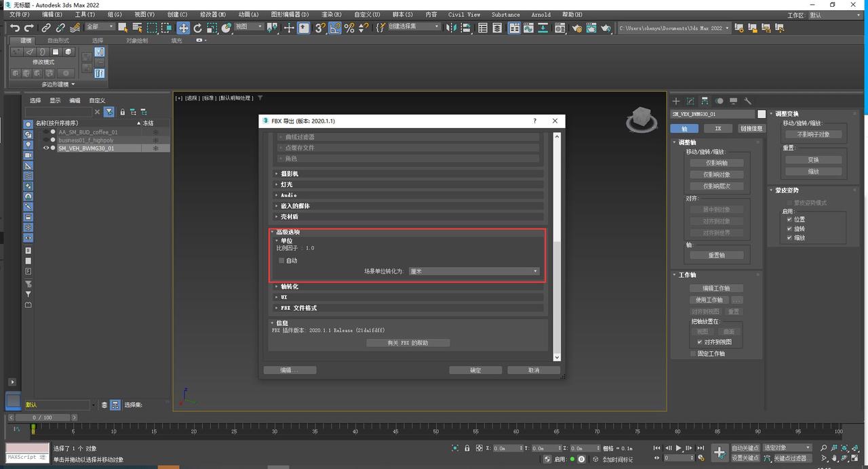The height and width of the screenshot is (469, 868).
Task: Expand the 灯光 rollout in FBX dialog
Action: 409,184
